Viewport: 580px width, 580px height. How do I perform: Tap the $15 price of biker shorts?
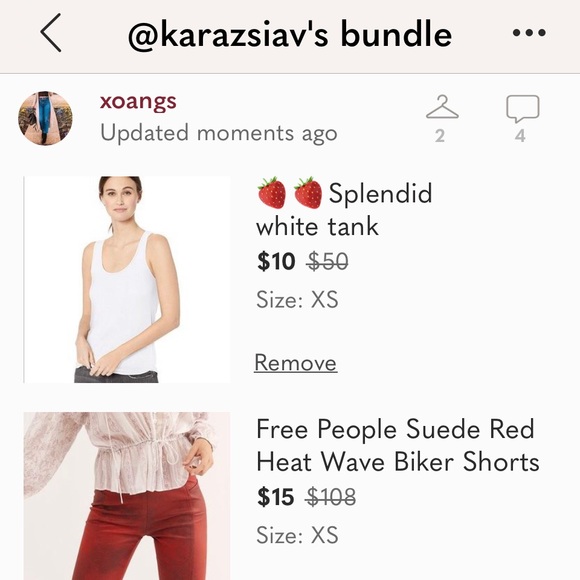click(x=276, y=496)
